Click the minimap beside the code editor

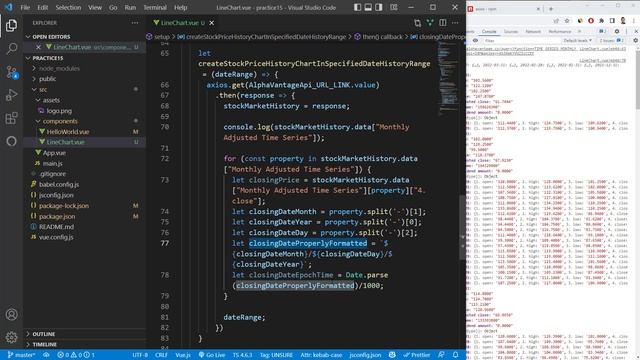coord(448,78)
